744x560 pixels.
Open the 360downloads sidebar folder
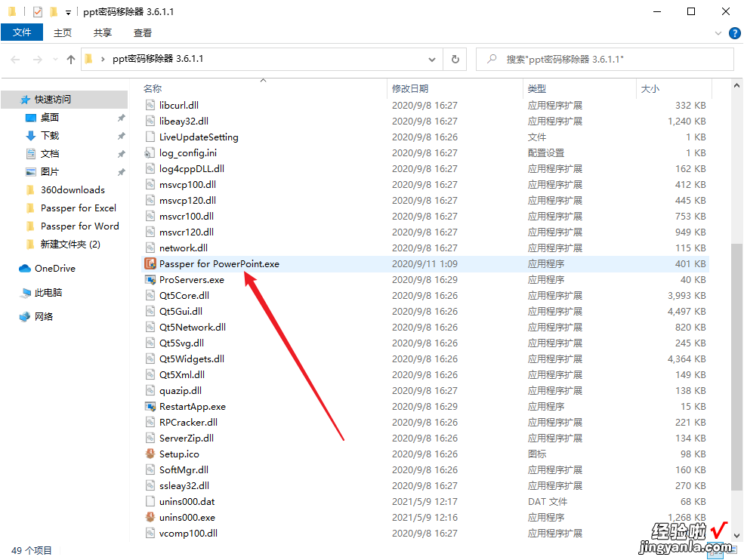click(x=73, y=189)
